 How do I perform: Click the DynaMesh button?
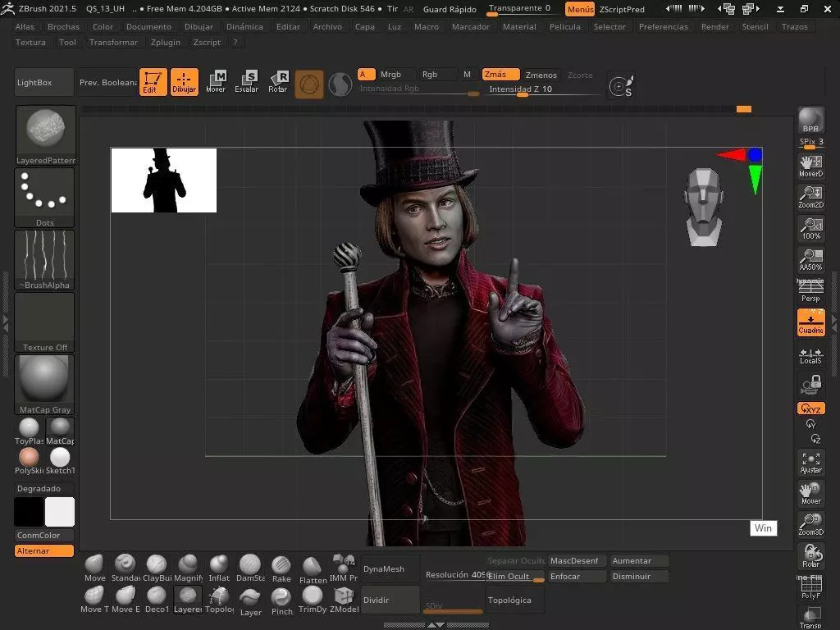point(391,569)
